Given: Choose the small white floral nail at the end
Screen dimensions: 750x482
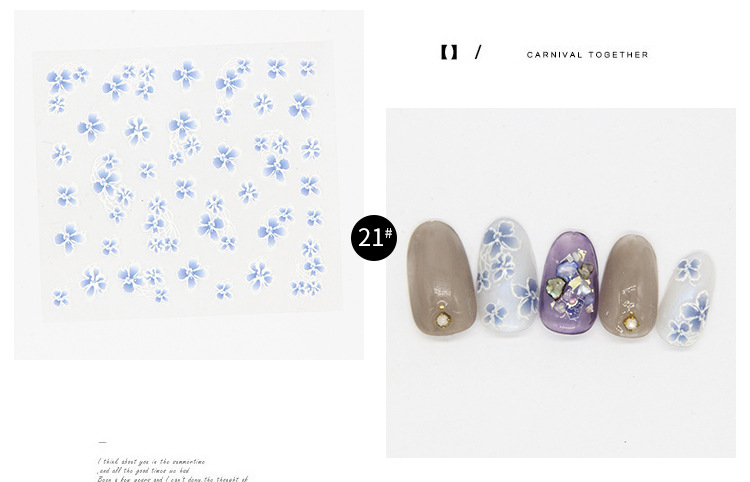Looking at the screenshot, I should (x=687, y=298).
